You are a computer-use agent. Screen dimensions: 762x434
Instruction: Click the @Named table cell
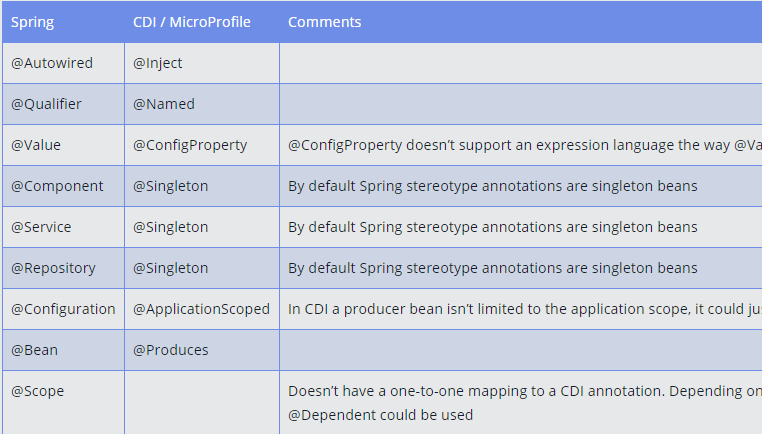tap(202, 104)
